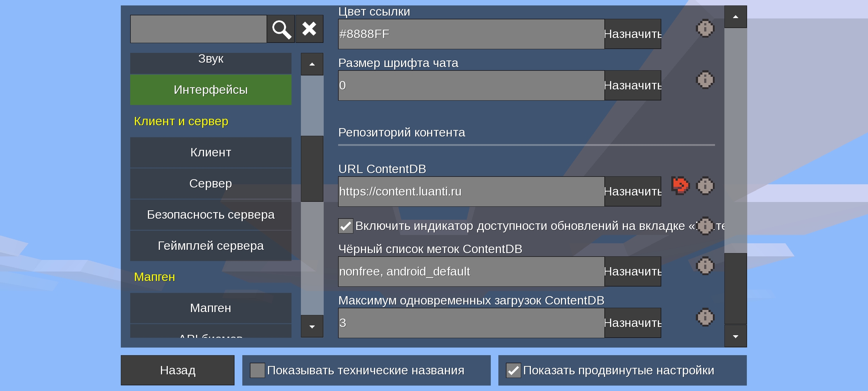
Task: Enable 'Показывать технические названия' checkbox
Action: click(x=258, y=370)
